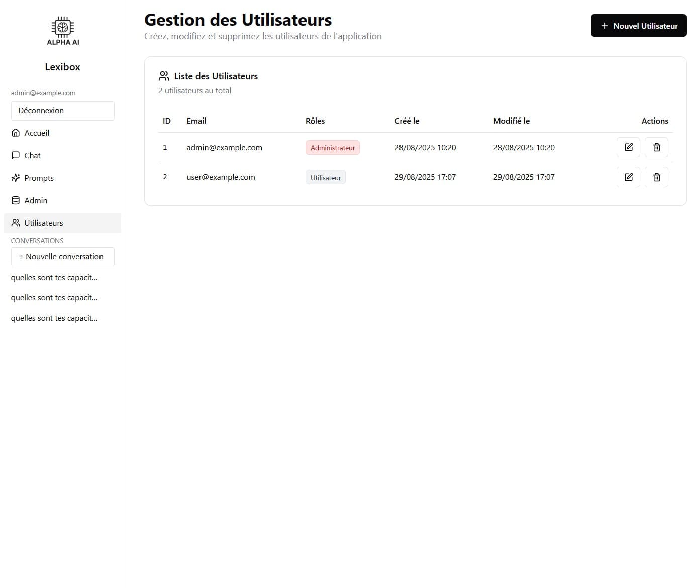
Task: Open the Chat section via its bubble icon
Action: coord(16,155)
